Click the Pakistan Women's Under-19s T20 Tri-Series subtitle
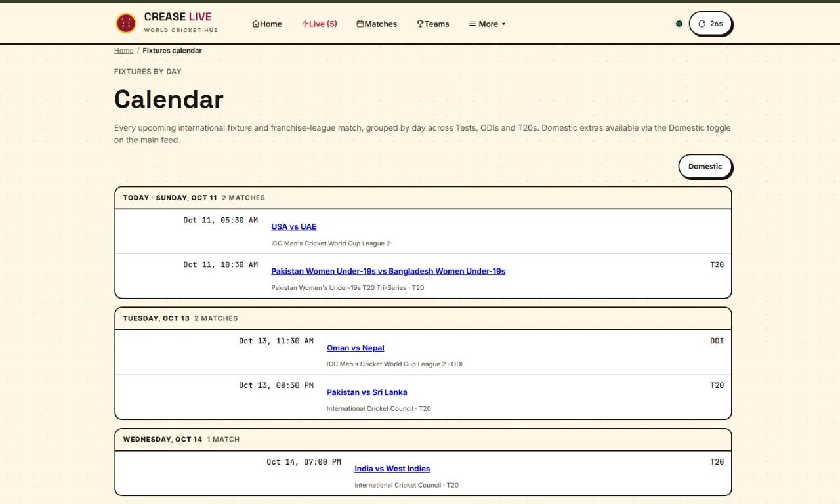Image resolution: width=840 pixels, height=504 pixels. tap(348, 288)
